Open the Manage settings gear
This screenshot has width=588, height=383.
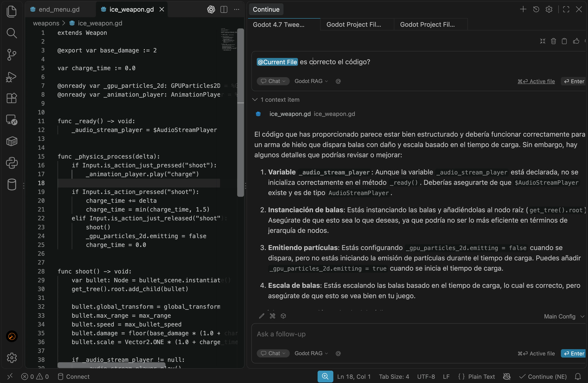(x=11, y=358)
